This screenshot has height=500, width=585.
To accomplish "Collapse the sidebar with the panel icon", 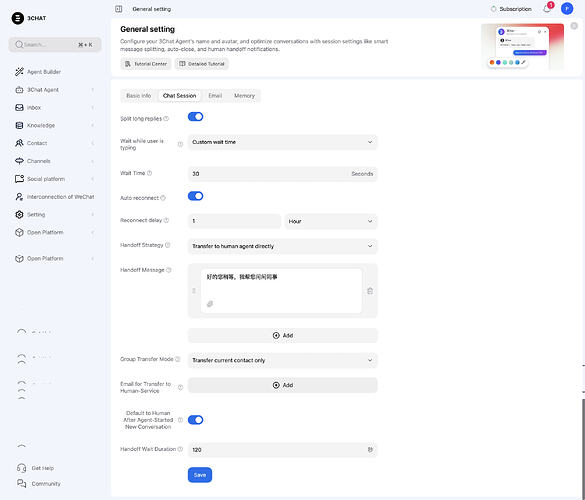I will 119,9.
